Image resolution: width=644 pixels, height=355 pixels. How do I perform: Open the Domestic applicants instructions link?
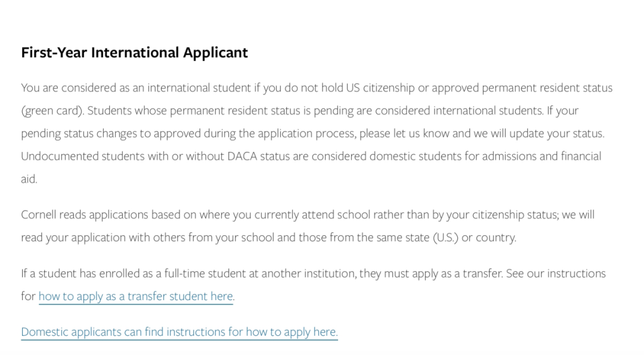click(179, 332)
